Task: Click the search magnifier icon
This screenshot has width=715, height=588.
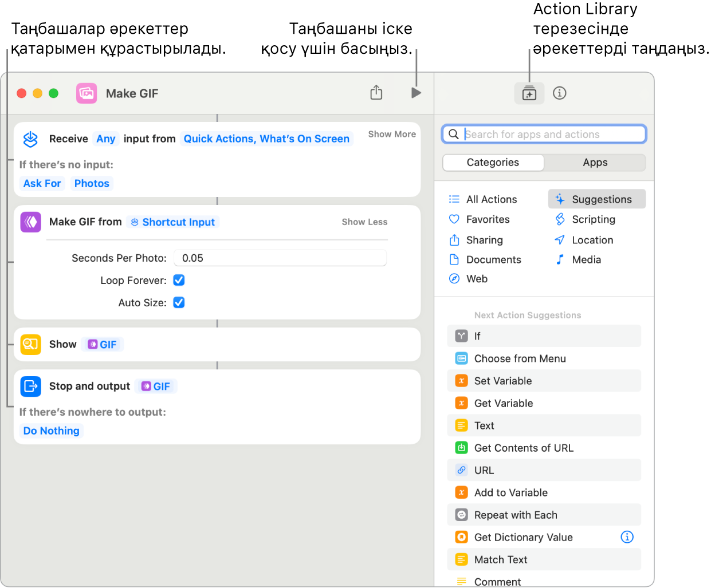Action: pyautogui.click(x=453, y=134)
